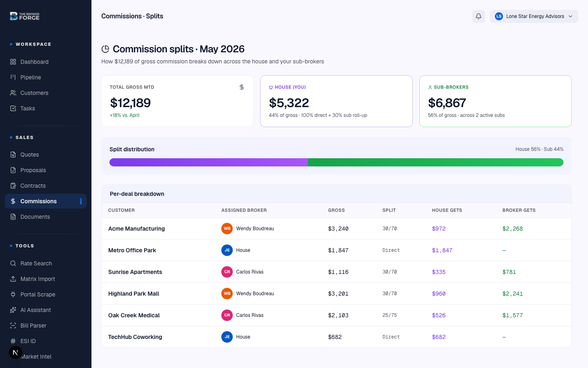
Task: Click The Broker Forge logo
Action: (x=25, y=16)
